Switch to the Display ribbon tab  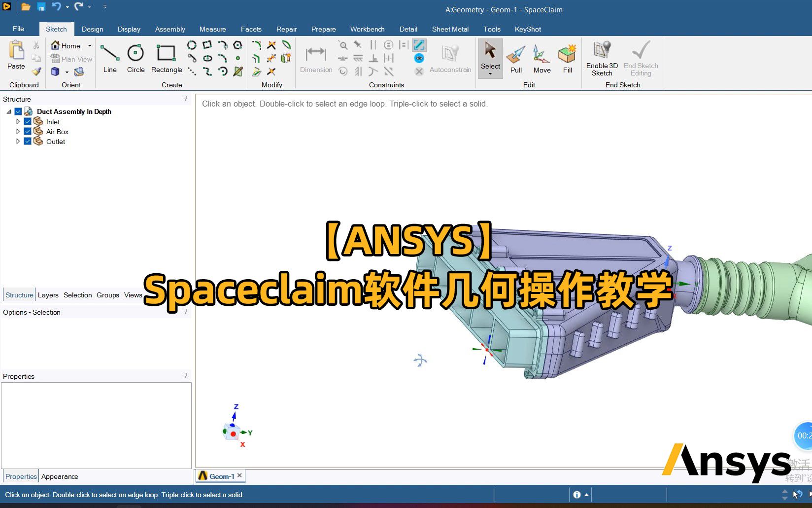click(x=129, y=29)
